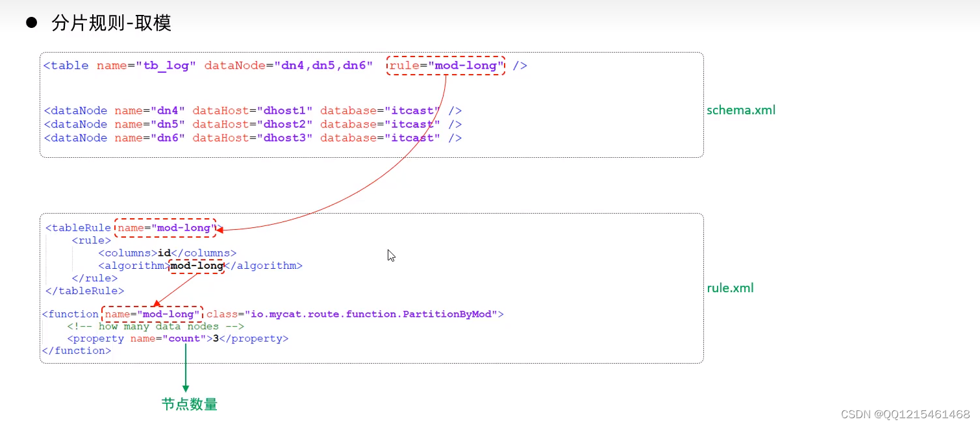Click rule="mod-long" in the table tag
This screenshot has height=426, width=980.
pyautogui.click(x=446, y=66)
